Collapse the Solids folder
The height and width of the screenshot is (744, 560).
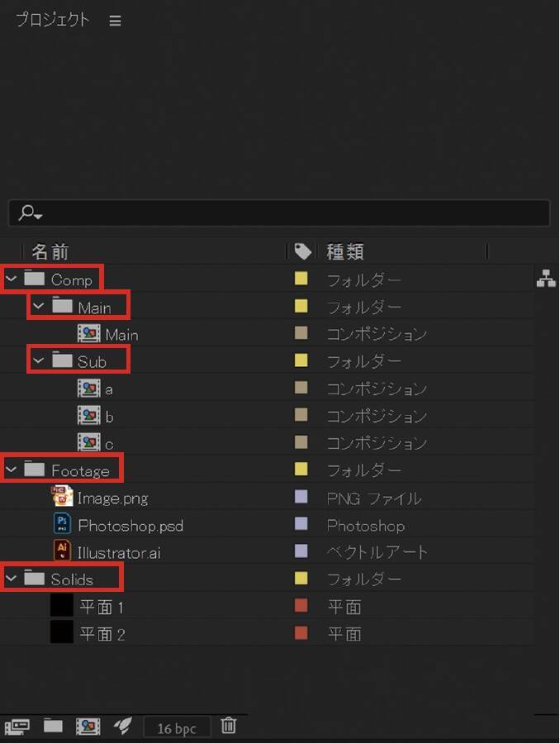coord(12,579)
